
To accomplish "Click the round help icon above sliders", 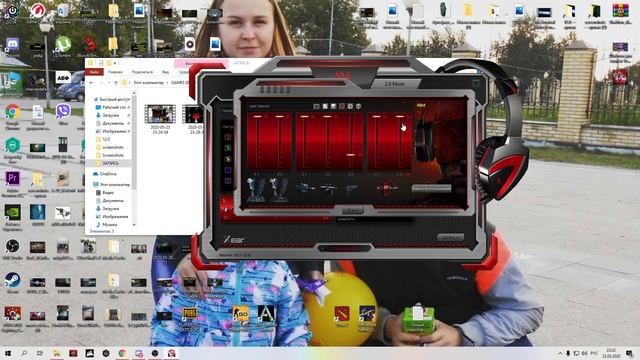I will [x=358, y=106].
